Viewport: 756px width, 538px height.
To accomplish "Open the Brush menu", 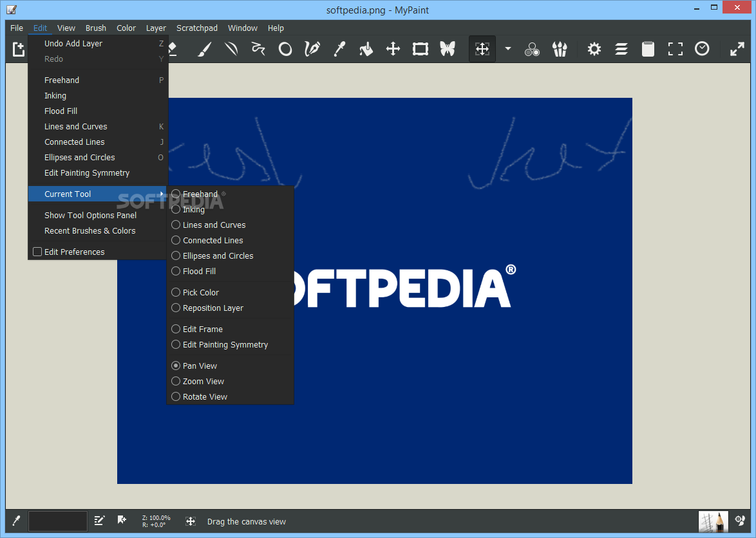I will 96,28.
